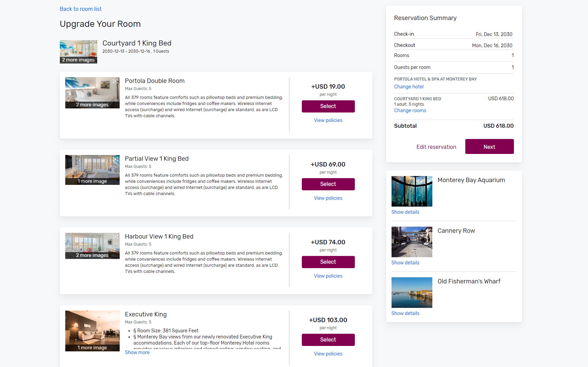Click expand icon on Partial View room photo

click(116, 159)
